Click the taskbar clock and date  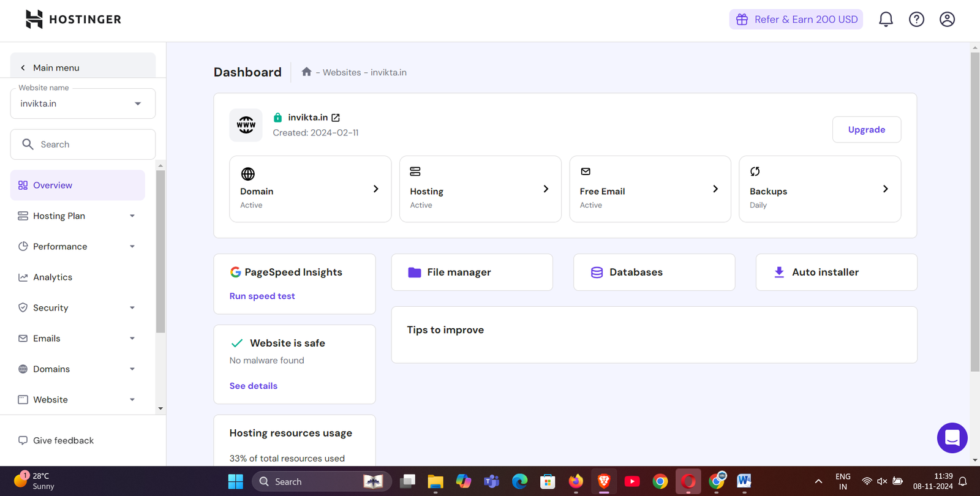tap(933, 481)
